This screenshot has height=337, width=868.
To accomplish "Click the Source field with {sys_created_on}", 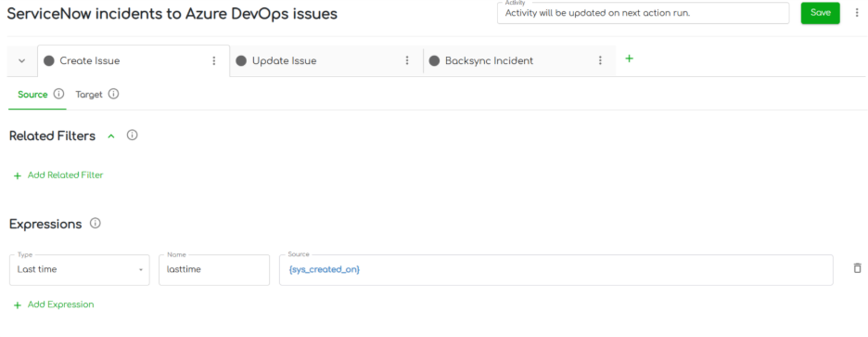I will 556,270.
